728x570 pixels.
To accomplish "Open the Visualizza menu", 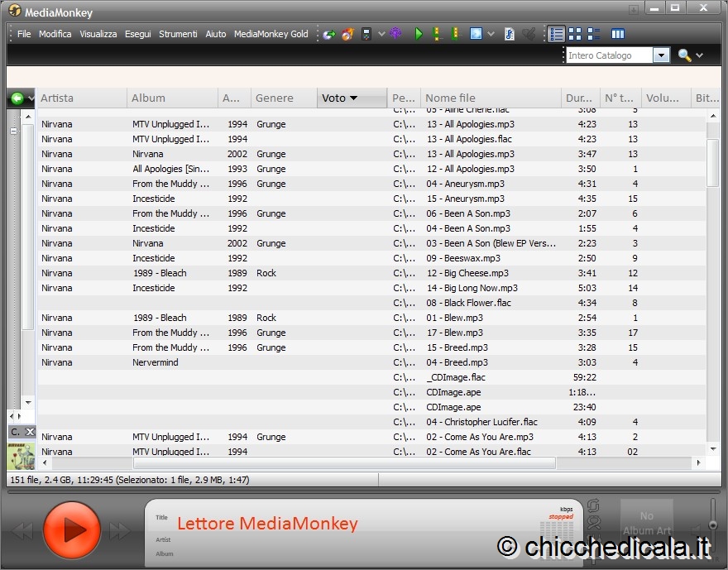I will point(98,34).
